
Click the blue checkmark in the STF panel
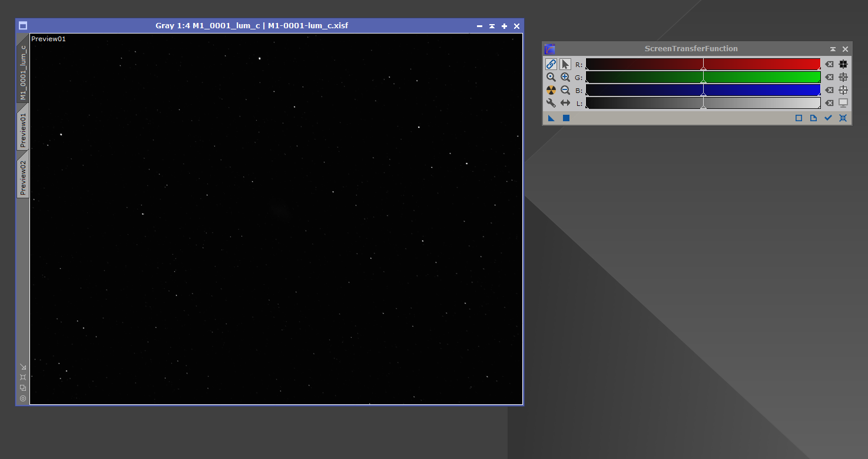[828, 118]
